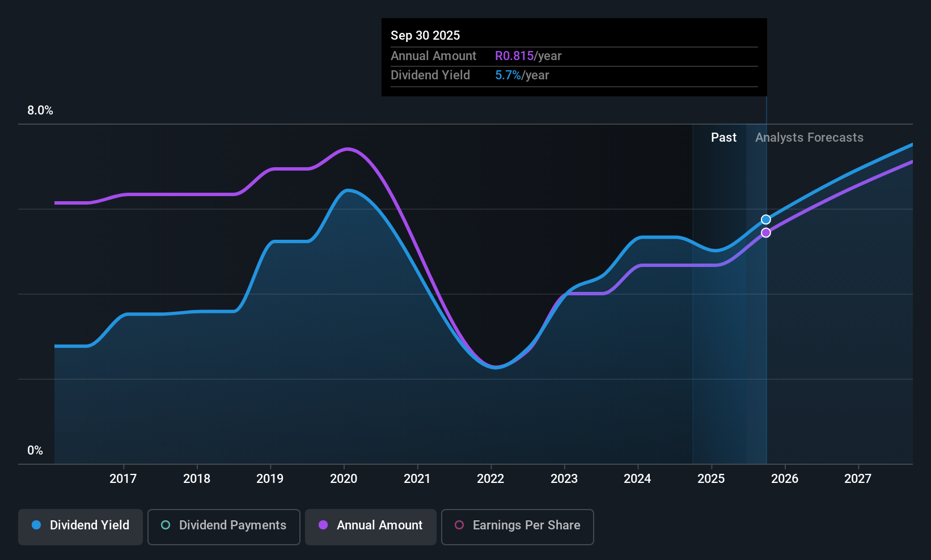The width and height of the screenshot is (931, 560).
Task: Click the 2020 x-axis label
Action: pos(344,479)
